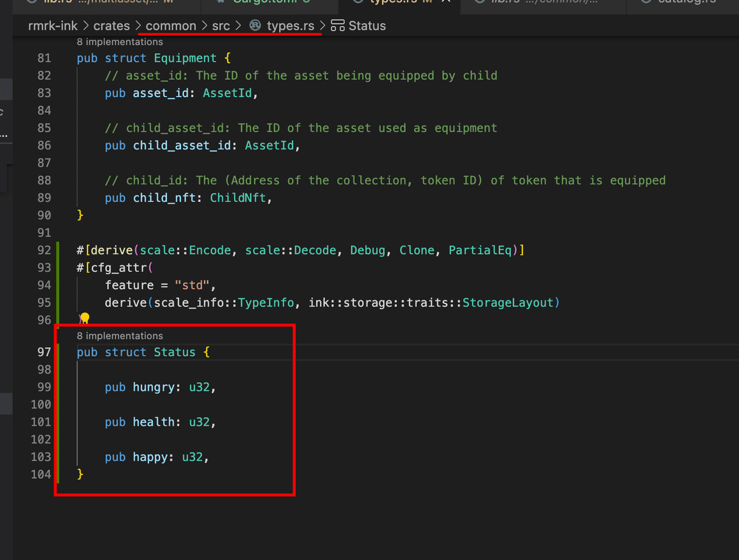Image resolution: width=739 pixels, height=560 pixels.
Task: Click the u32 type on the happy line
Action: coord(192,457)
